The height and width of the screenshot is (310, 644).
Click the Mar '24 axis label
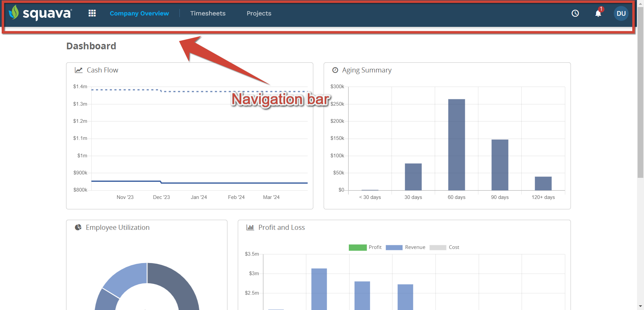point(271,197)
